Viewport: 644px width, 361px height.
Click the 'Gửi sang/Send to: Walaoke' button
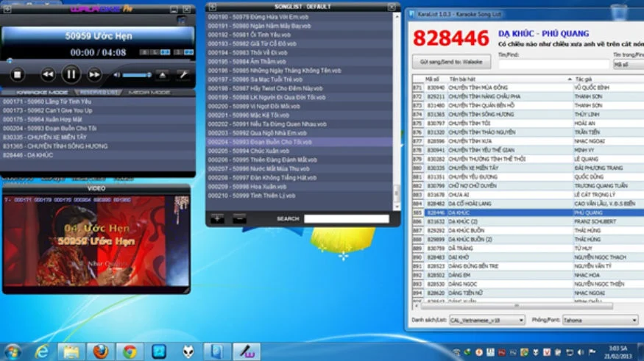pos(451,62)
